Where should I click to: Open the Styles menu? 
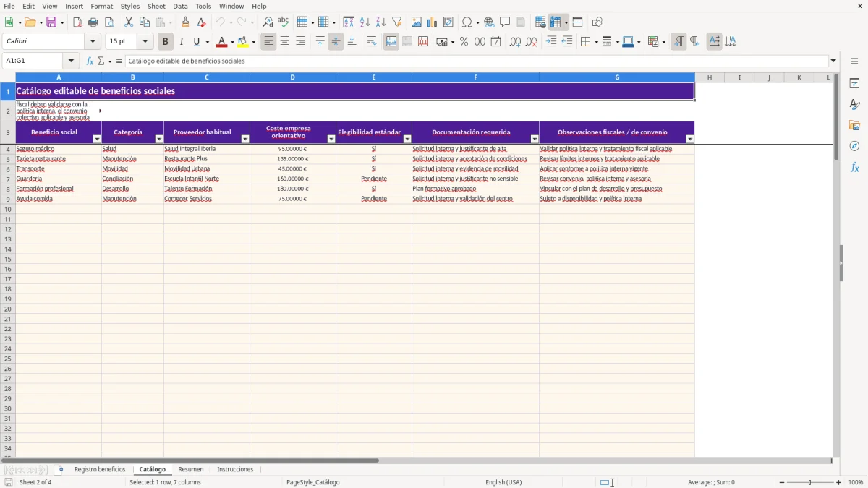coord(130,6)
